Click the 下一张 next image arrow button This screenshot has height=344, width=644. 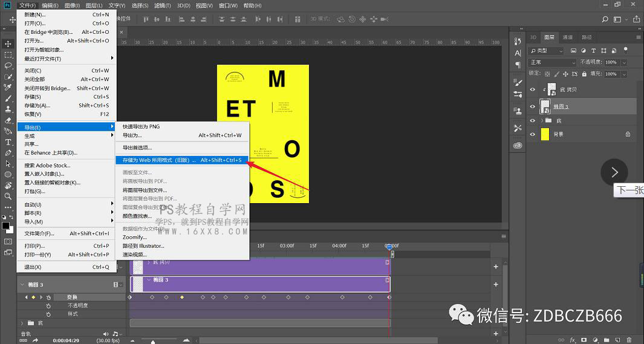coord(614,172)
